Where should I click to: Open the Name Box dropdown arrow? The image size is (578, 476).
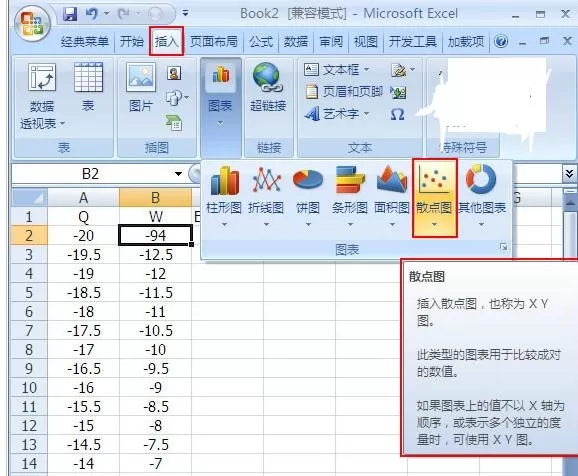point(178,173)
